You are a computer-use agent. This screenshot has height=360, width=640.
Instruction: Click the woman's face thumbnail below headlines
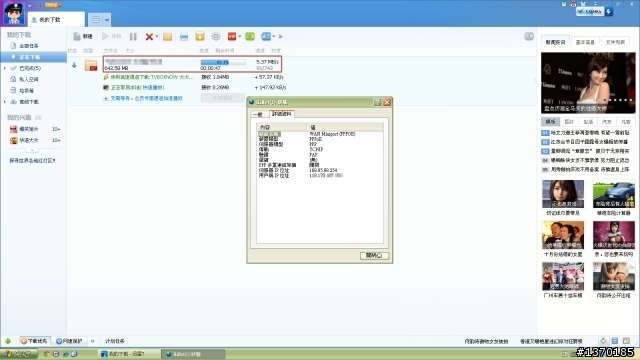[x=563, y=194]
